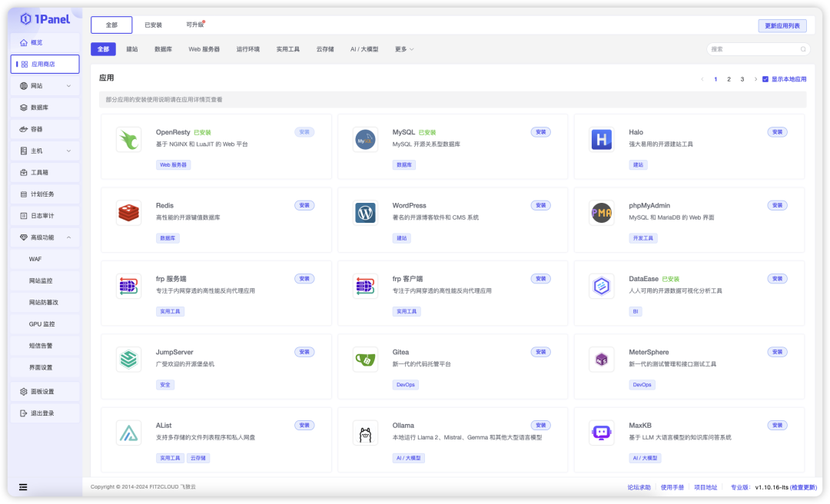830x504 pixels.
Task: Open 面板设置 panel settings
Action: click(45, 392)
